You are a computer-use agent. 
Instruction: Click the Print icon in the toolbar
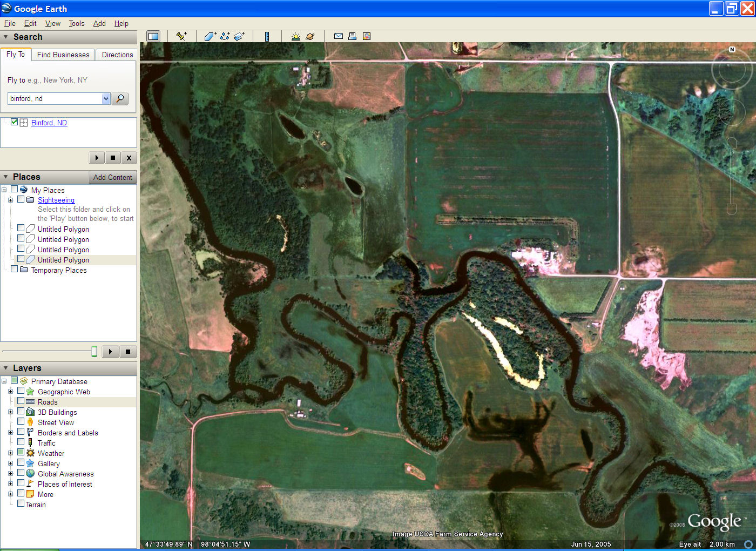352,36
